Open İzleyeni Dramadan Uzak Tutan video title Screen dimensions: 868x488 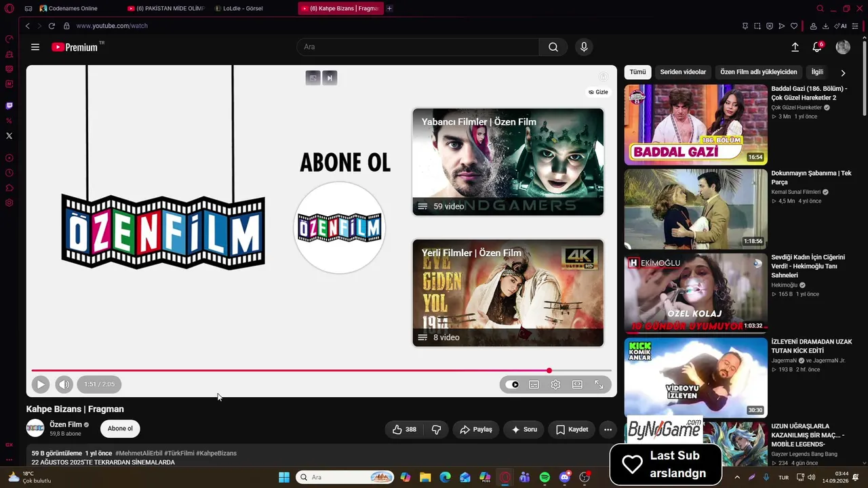point(812,346)
